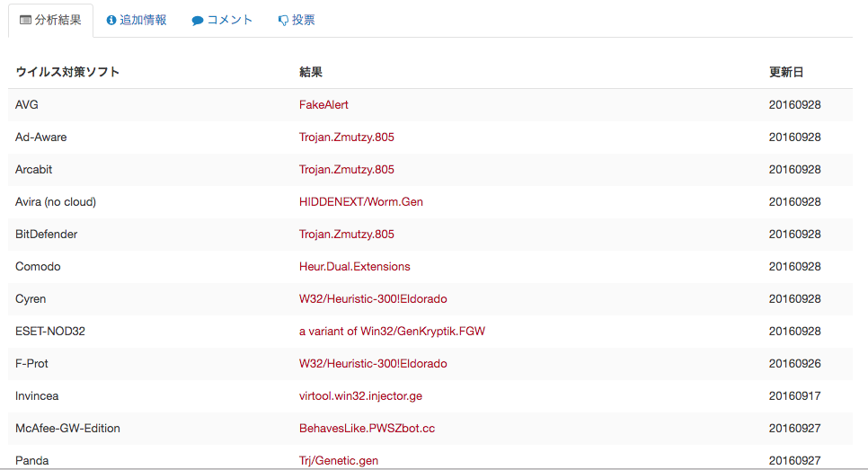Click the thumbs-down icon beside 投票

[283, 21]
